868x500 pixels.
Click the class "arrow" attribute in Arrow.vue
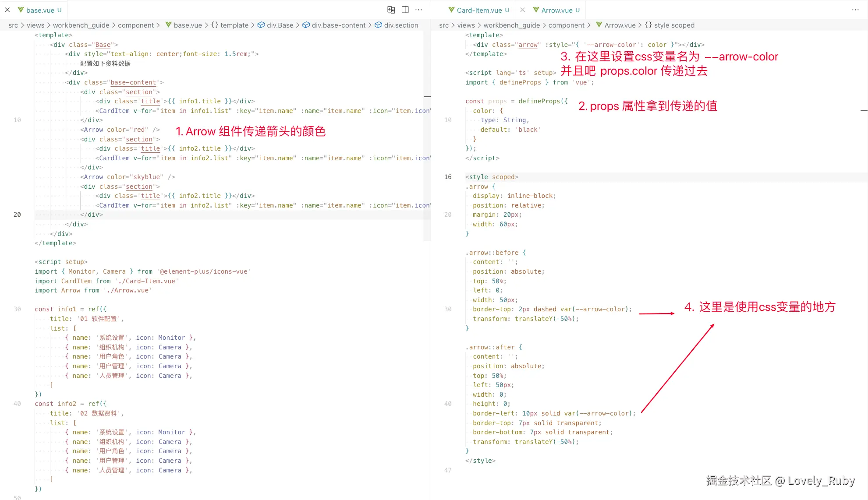(517, 45)
